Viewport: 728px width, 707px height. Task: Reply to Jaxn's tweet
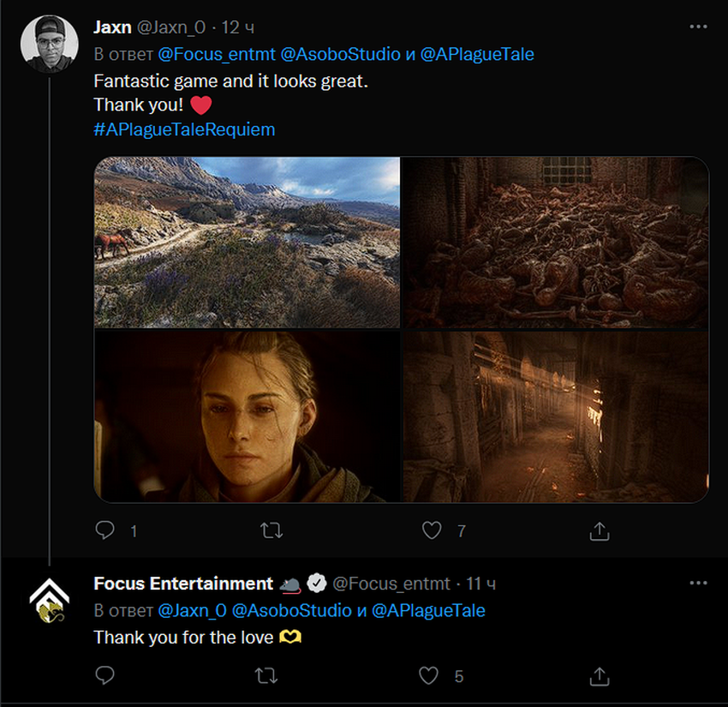coord(104,530)
